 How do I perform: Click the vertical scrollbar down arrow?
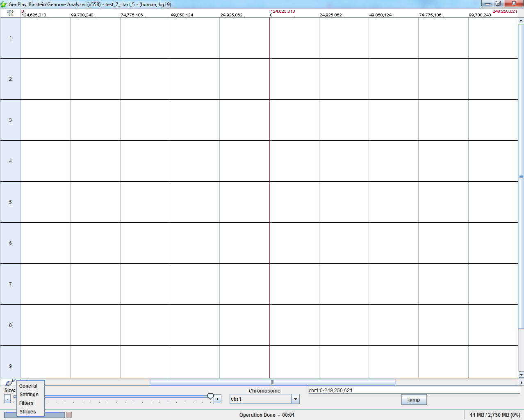[x=521, y=374]
